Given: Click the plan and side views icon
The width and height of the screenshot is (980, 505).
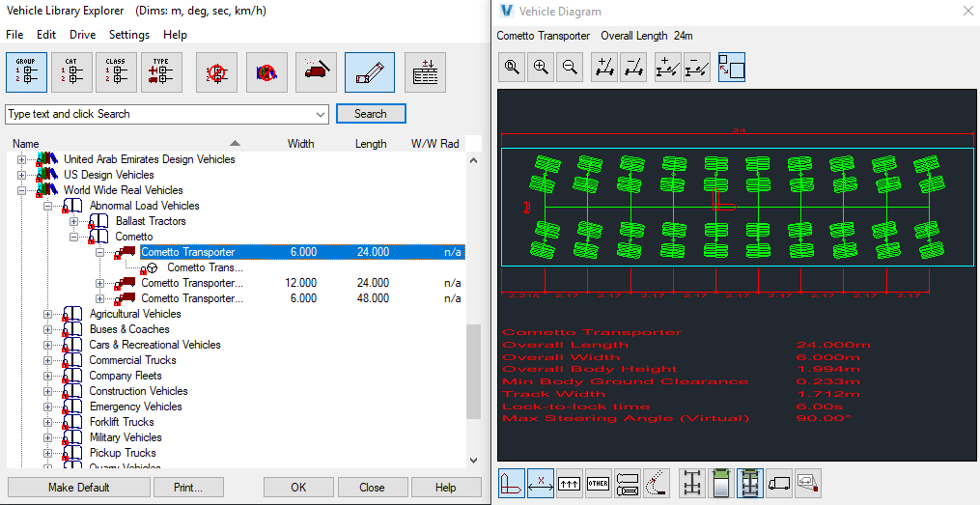Looking at the screenshot, I should point(628,483).
